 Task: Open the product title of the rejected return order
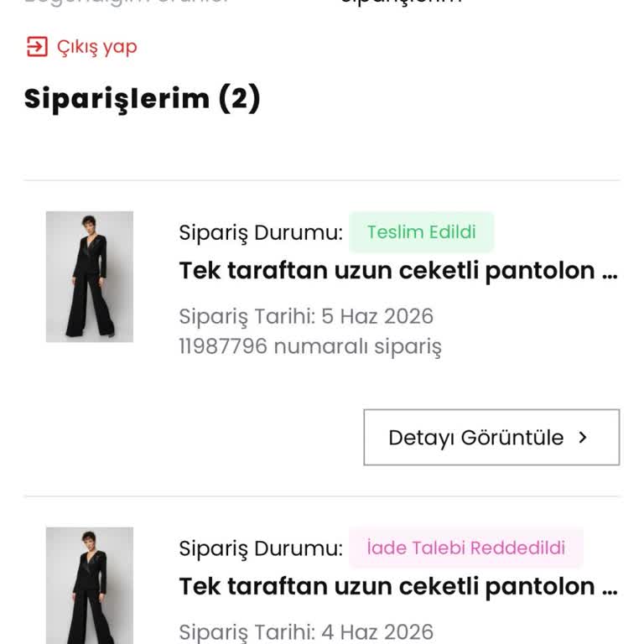[x=398, y=587]
